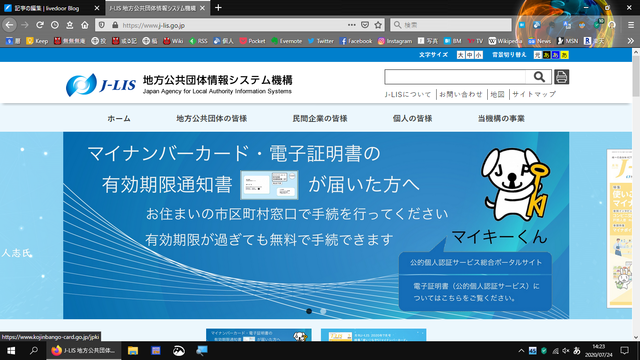Open the Keep bookmark
The height and width of the screenshot is (360, 640).
pos(37,41)
